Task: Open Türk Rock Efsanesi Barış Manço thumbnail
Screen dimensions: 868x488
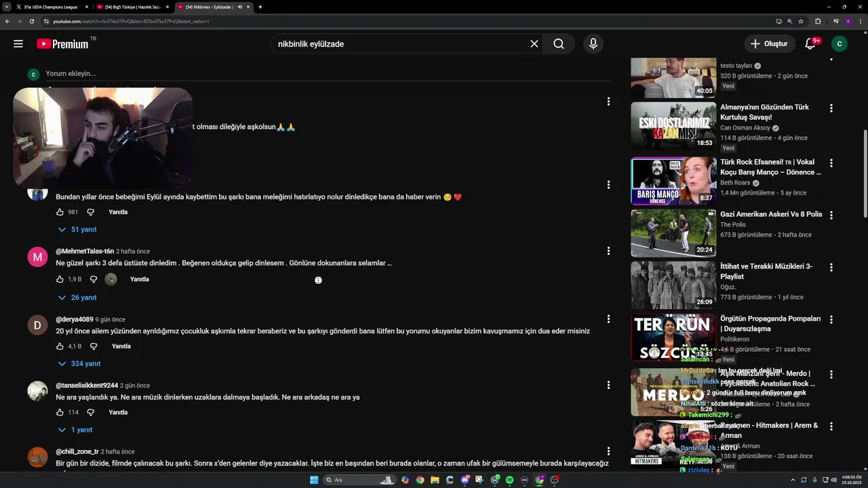Action: [x=673, y=181]
